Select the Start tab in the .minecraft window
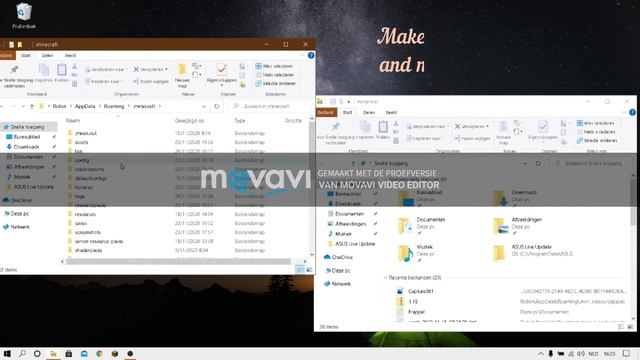The width and height of the screenshot is (640, 360). (26, 56)
